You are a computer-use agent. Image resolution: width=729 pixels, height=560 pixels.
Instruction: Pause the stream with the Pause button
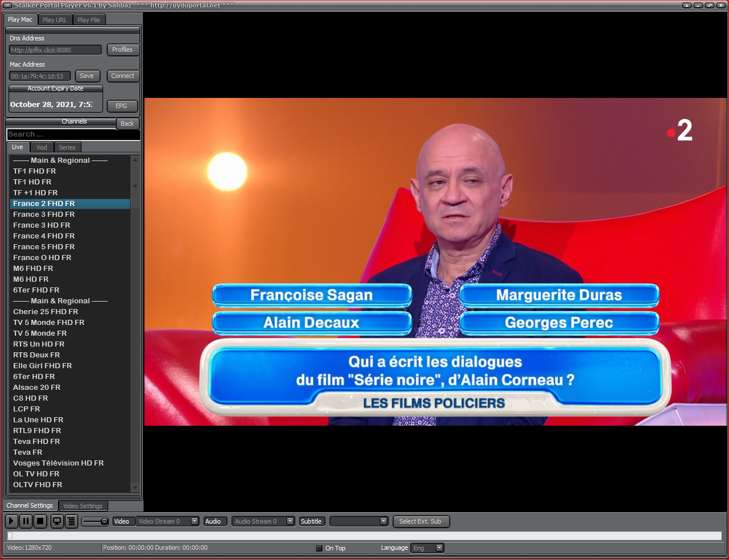[26, 521]
